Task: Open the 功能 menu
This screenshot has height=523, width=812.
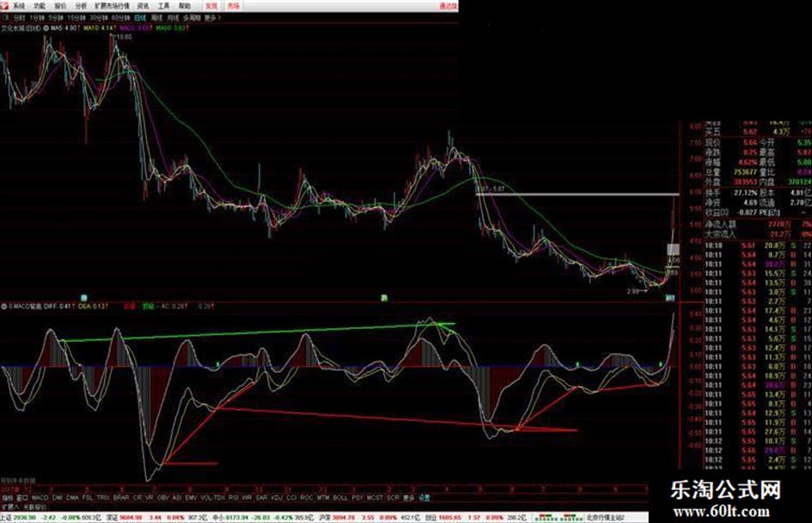Action: 40,6
